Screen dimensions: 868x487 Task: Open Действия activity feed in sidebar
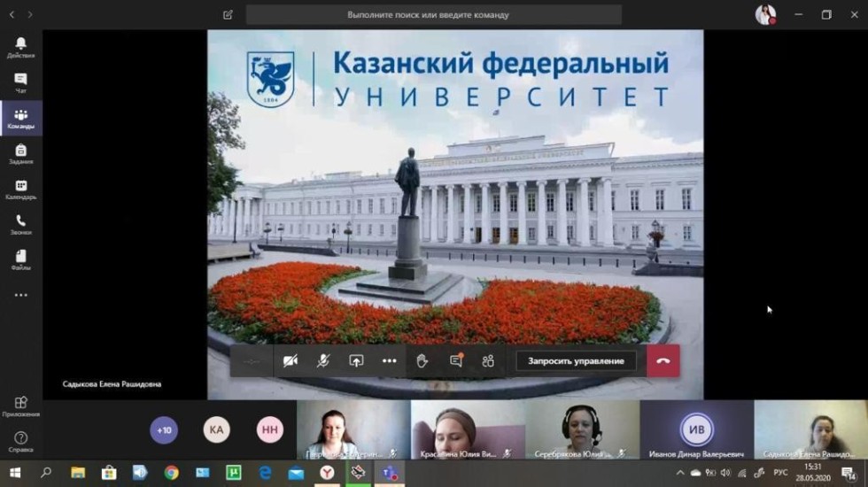coord(21,48)
